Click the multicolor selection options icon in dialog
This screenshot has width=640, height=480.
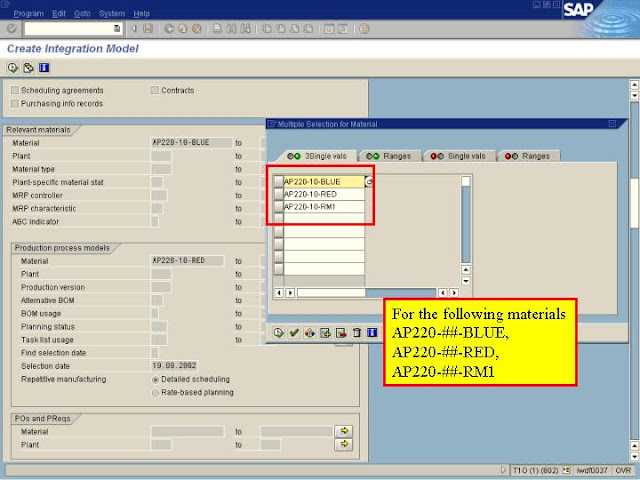tap(309, 333)
